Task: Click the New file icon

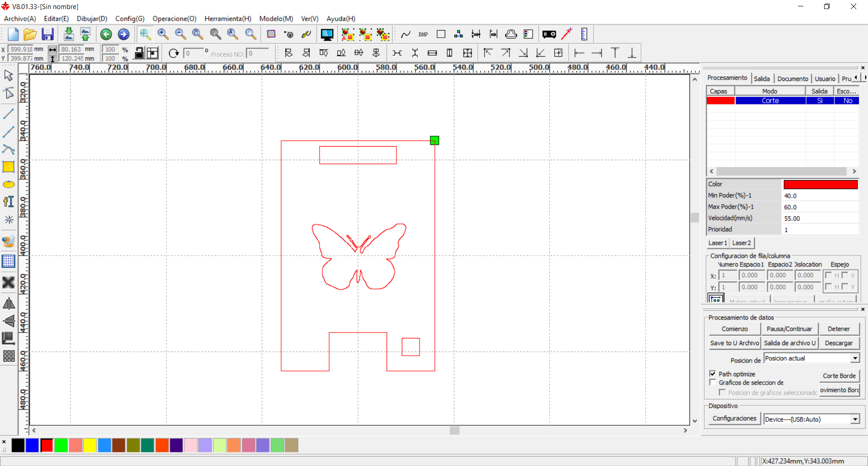Action: point(13,34)
